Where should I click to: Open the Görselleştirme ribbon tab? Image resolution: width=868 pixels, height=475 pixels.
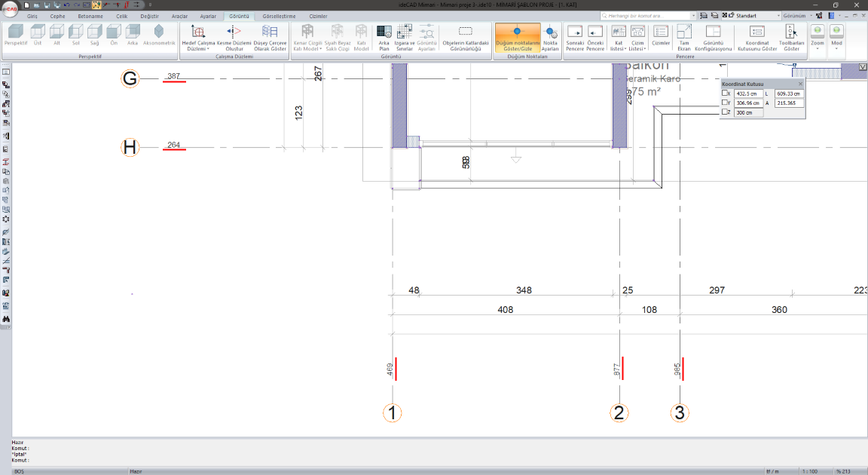coord(279,16)
